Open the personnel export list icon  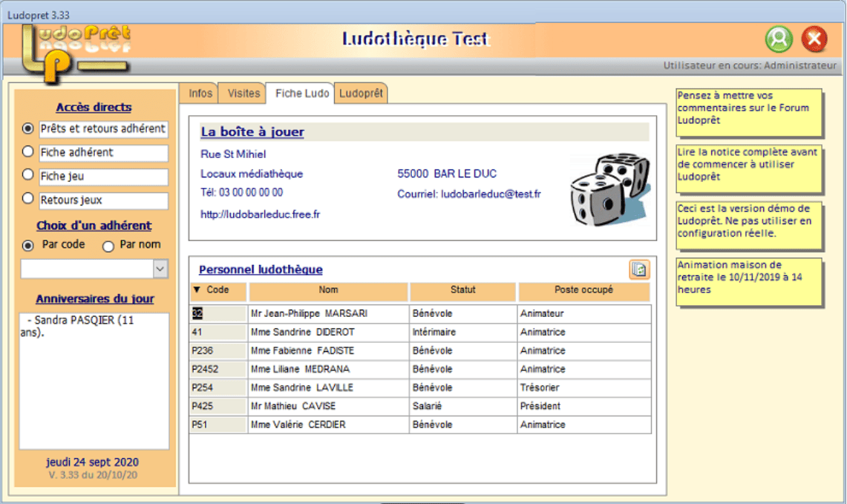[x=639, y=269]
